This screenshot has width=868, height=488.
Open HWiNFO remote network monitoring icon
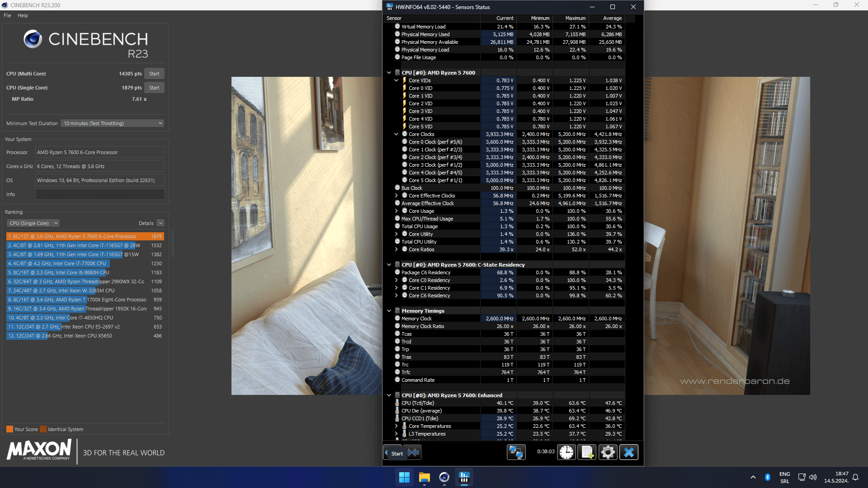coord(516,452)
